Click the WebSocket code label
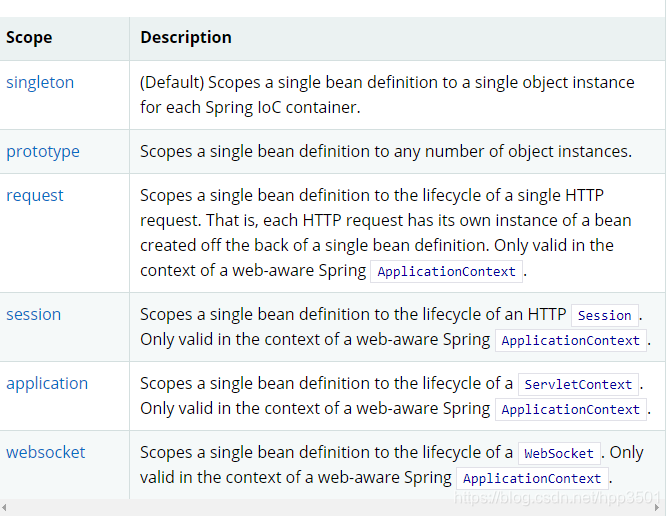Viewport: 669px width, 516px height. [x=559, y=453]
